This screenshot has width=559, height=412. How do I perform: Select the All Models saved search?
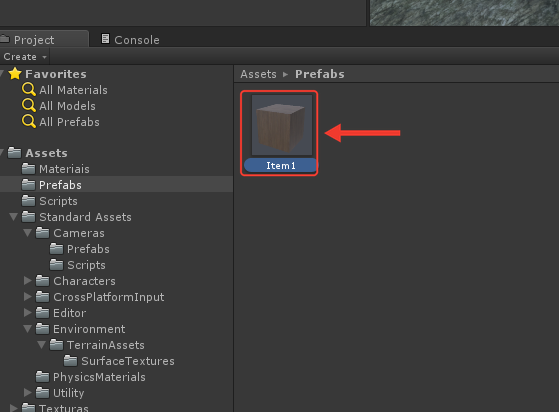(67, 106)
